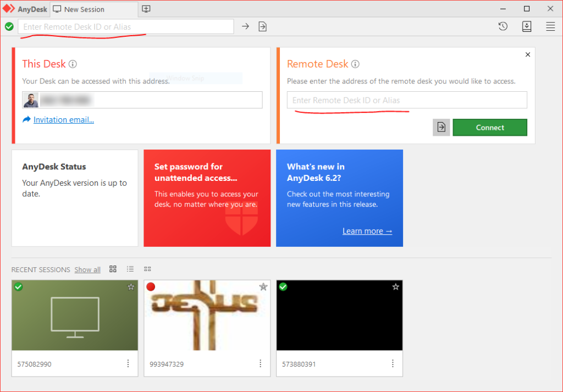Open the session history clock icon
The width and height of the screenshot is (563, 392).
[503, 26]
